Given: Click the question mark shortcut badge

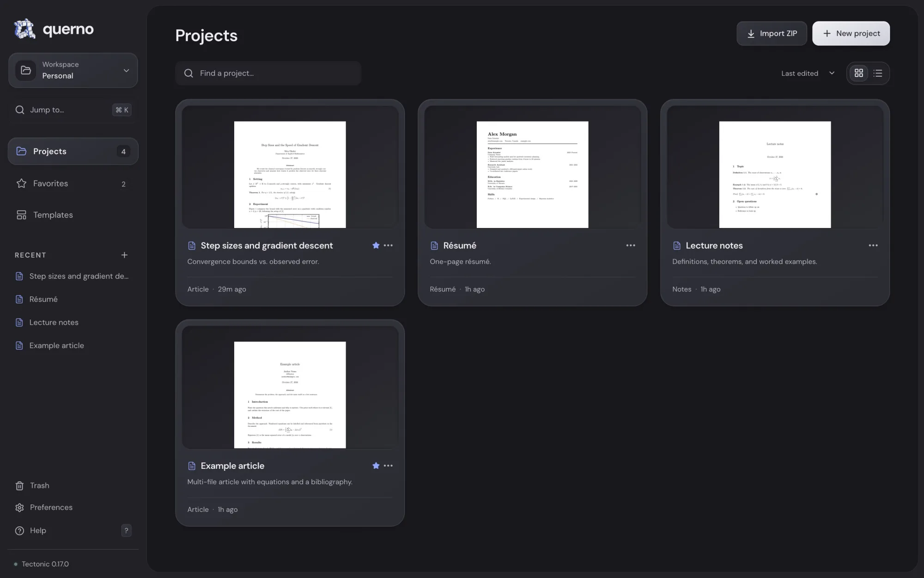Looking at the screenshot, I should [126, 530].
